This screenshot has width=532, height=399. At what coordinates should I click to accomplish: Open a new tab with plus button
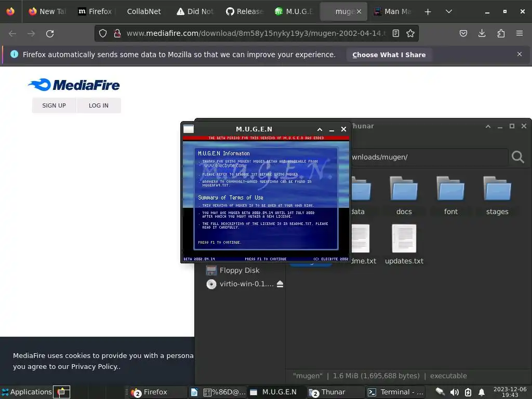point(428,11)
